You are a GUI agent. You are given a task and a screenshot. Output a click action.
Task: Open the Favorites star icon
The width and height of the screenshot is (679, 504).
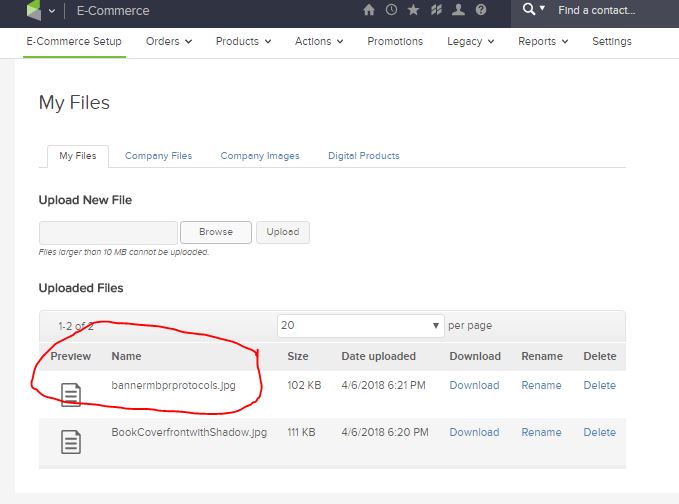click(414, 10)
